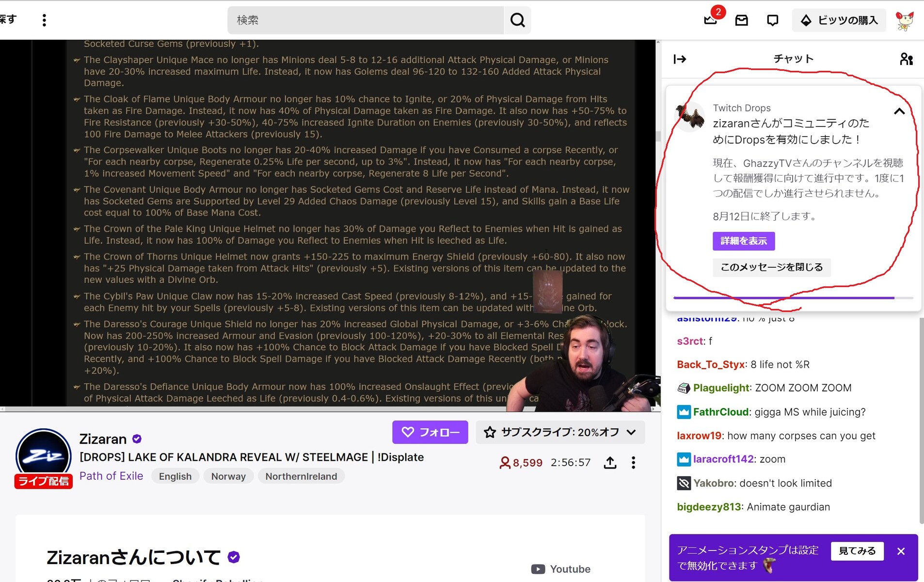Click the badge icon beside Plaguelight
924x582 pixels.
click(684, 388)
